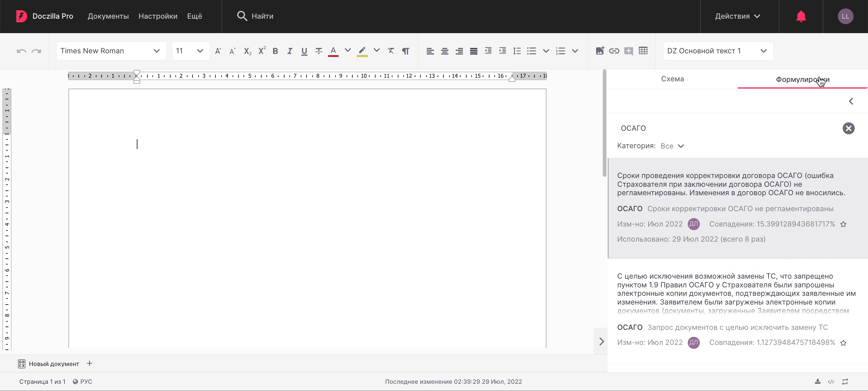Click the line spacing icon
Screen dimensions: 868x391
517,51
